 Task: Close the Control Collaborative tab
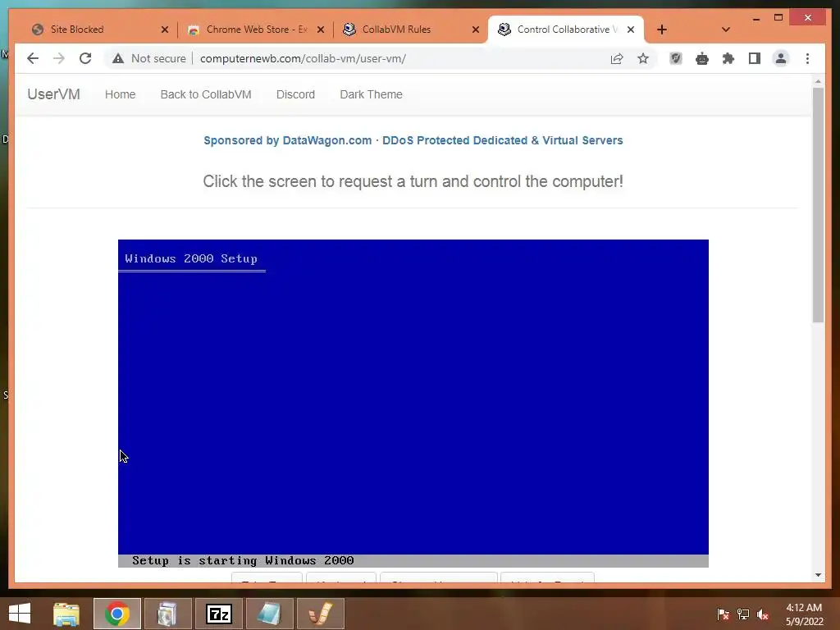[631, 30]
